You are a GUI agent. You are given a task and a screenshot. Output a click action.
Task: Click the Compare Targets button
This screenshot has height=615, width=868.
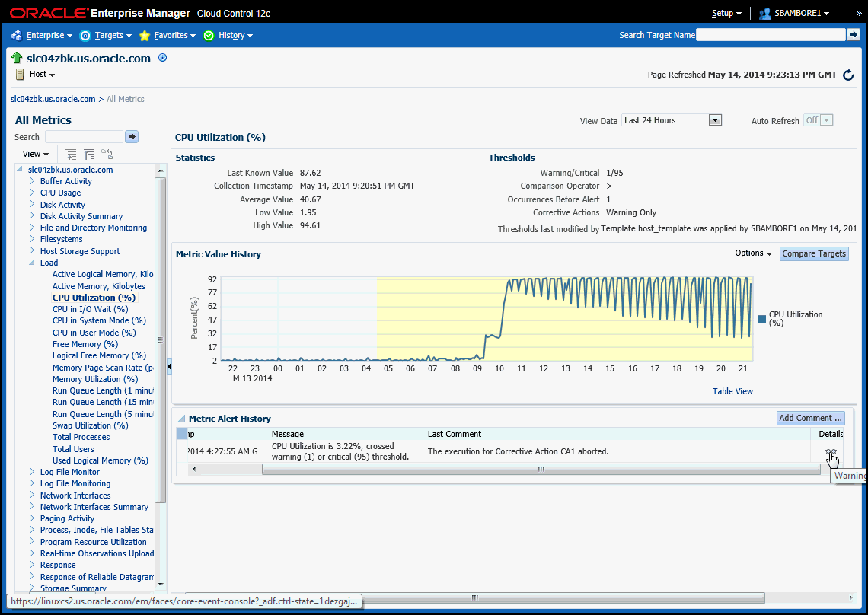813,253
